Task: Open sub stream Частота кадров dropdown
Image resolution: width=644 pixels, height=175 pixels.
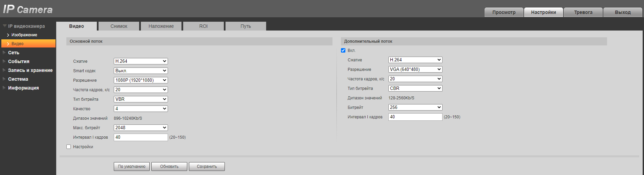Action: 415,79
